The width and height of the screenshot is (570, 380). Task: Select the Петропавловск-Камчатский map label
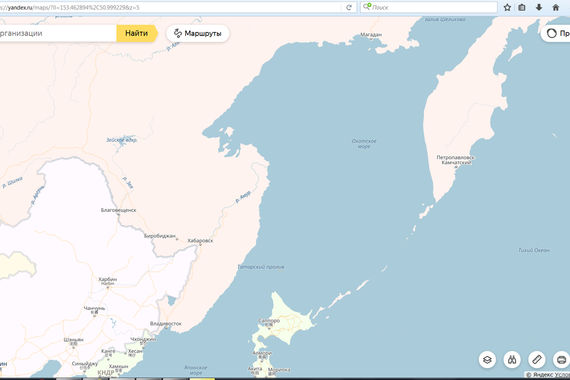point(455,160)
